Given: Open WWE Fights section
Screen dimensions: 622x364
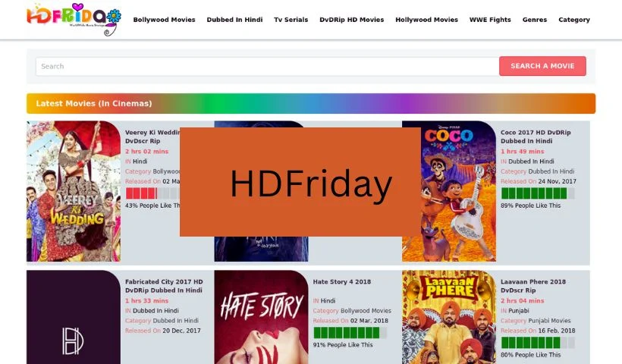Looking at the screenshot, I should (x=490, y=20).
